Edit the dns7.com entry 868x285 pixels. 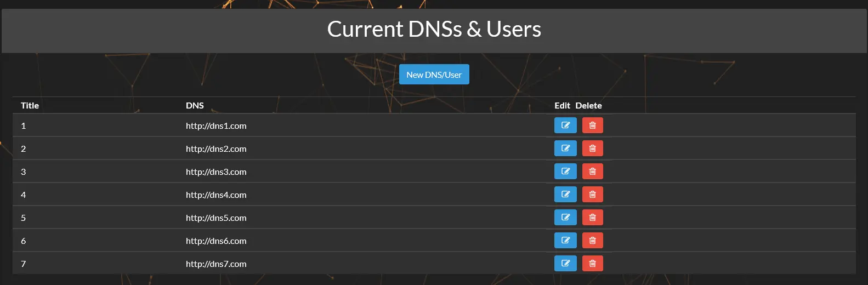click(565, 264)
